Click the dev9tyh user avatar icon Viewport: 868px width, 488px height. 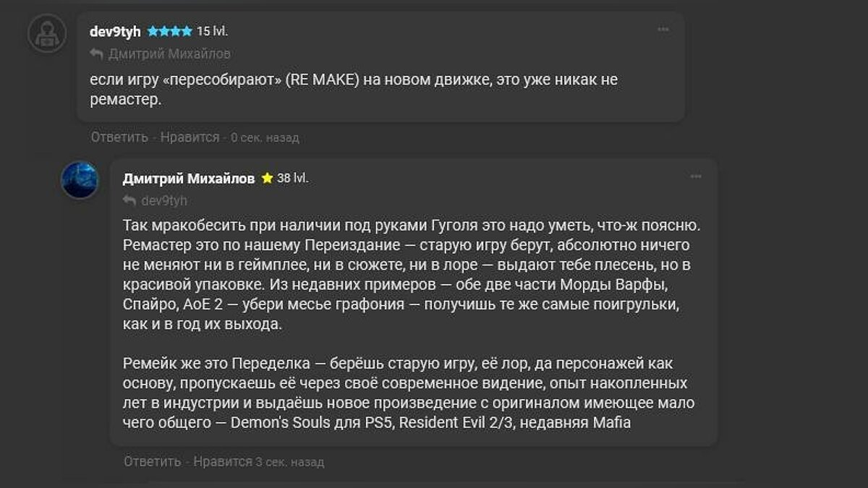click(46, 33)
